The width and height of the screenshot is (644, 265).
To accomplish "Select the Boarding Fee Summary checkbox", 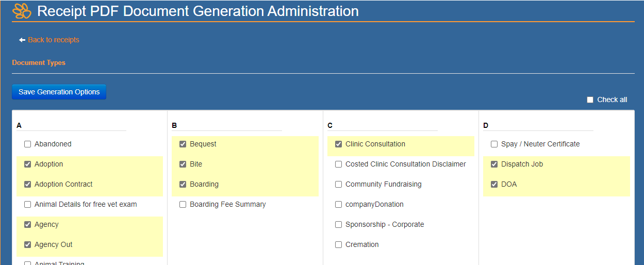I will [183, 205].
